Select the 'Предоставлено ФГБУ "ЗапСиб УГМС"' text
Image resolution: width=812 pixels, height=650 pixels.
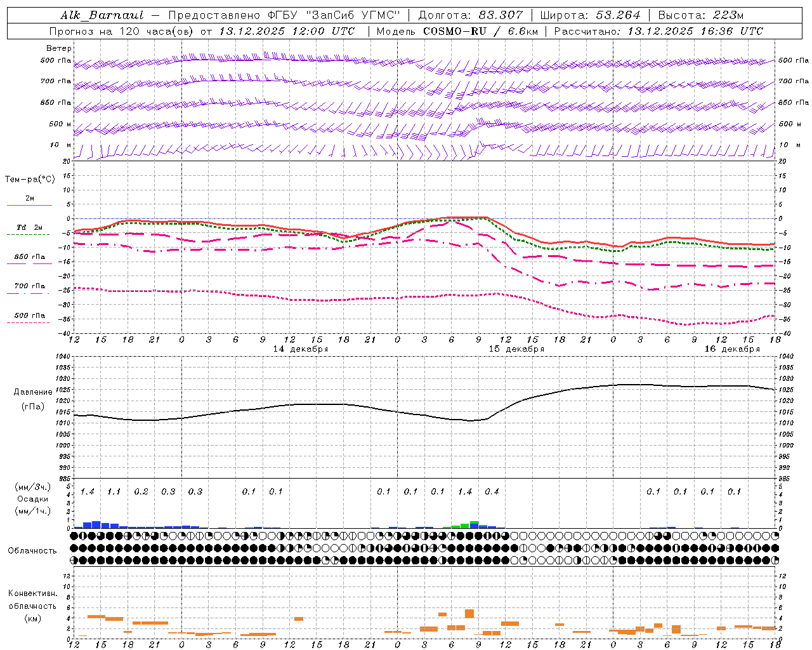[284, 15]
